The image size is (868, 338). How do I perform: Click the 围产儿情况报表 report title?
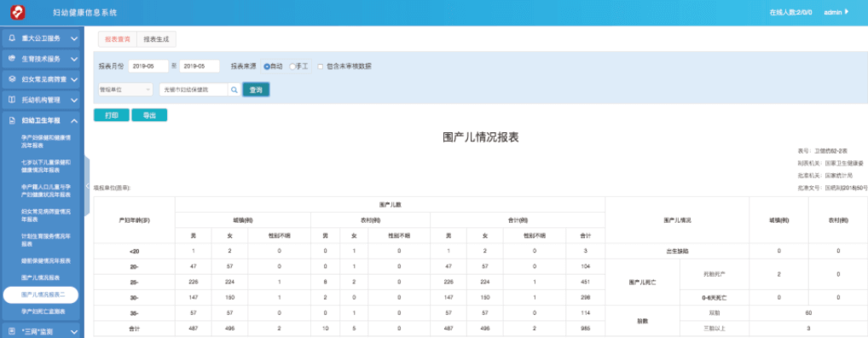(x=481, y=138)
